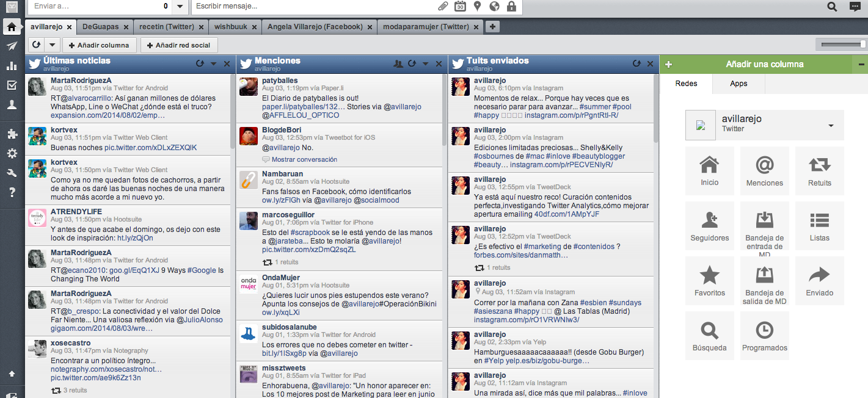Image resolution: width=868 pixels, height=398 pixels.
Task: Open Settings gear icon in sidebar
Action: [12, 154]
